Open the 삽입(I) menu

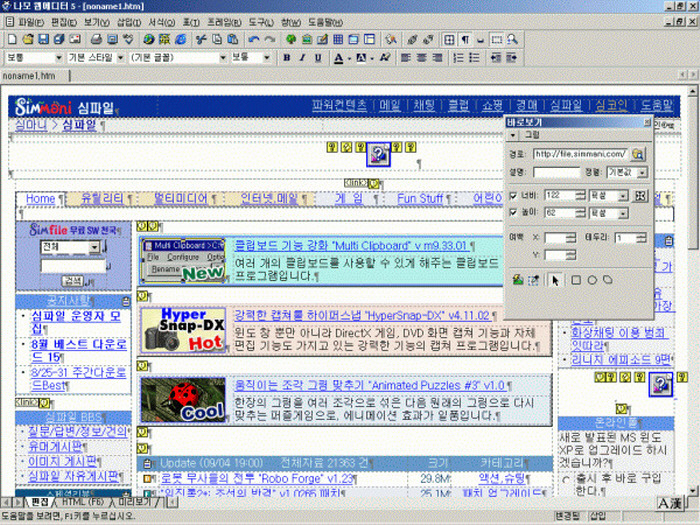pyautogui.click(x=129, y=22)
